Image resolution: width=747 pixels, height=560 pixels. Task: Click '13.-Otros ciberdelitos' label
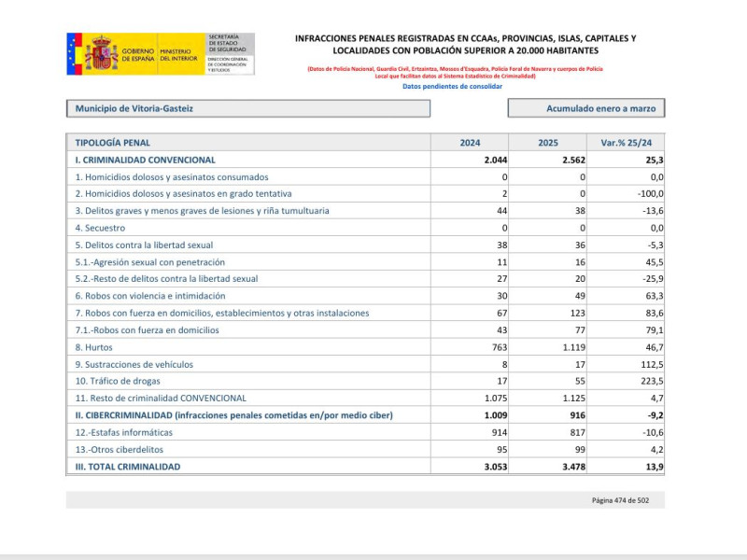click(120, 450)
